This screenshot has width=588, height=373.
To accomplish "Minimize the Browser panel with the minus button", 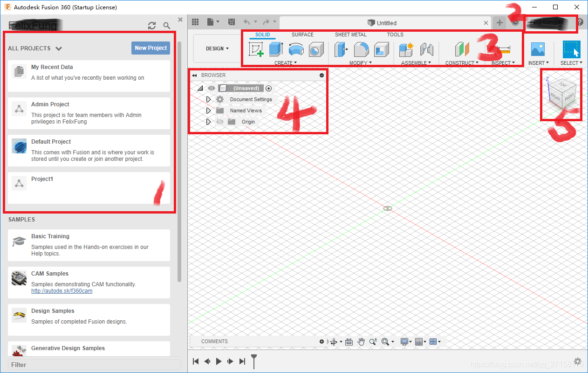I will (321, 75).
